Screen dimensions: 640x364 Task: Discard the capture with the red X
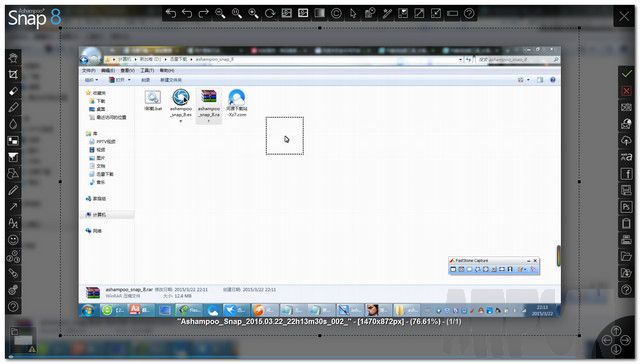click(627, 91)
